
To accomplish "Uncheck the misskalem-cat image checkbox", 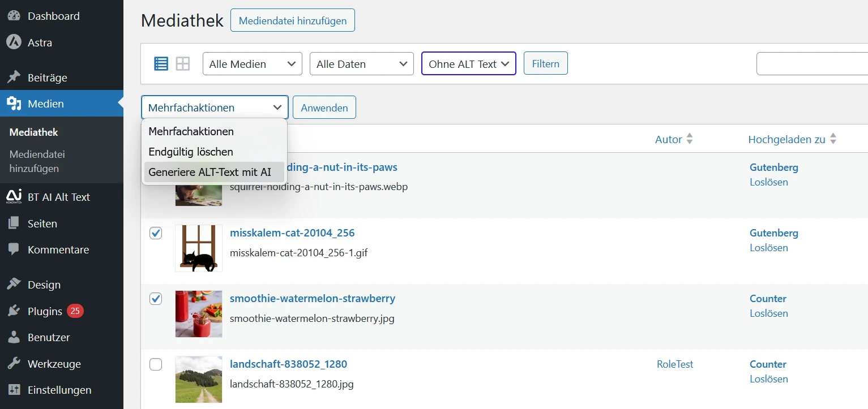I will (156, 233).
